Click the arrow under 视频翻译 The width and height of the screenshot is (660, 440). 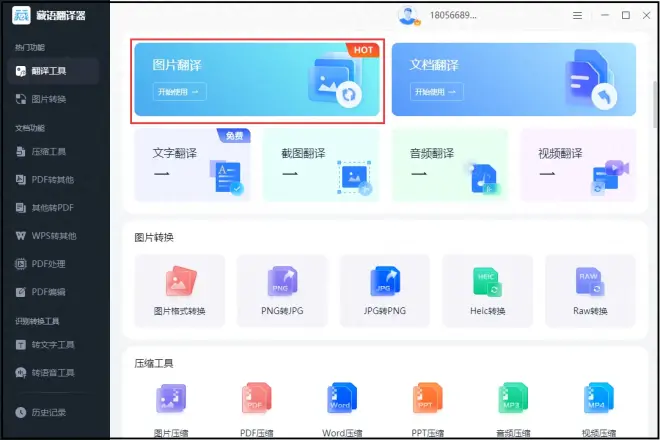547,174
